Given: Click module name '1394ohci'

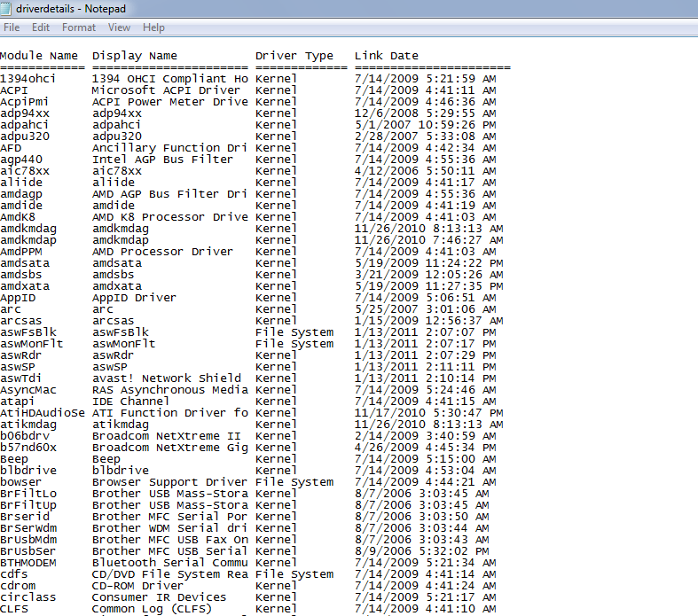Looking at the screenshot, I should tap(28, 79).
